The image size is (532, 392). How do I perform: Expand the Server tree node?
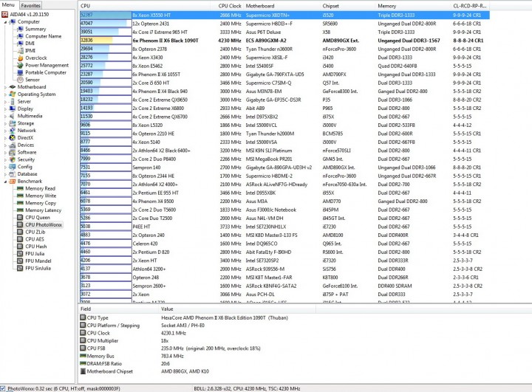pyautogui.click(x=5, y=102)
